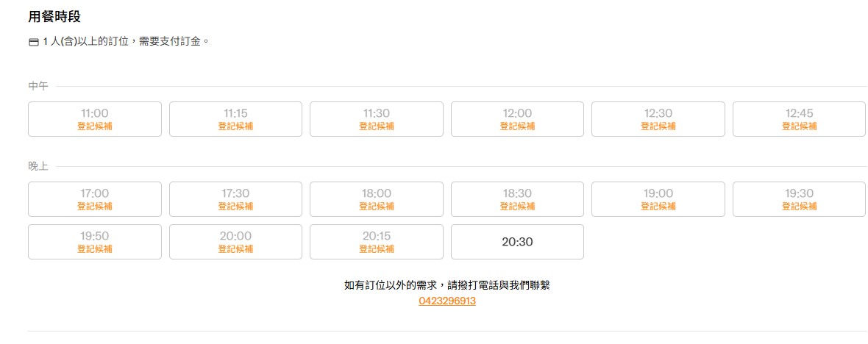The image size is (868, 344).
Task: Book the available 20:30 time slot
Action: [517, 242]
